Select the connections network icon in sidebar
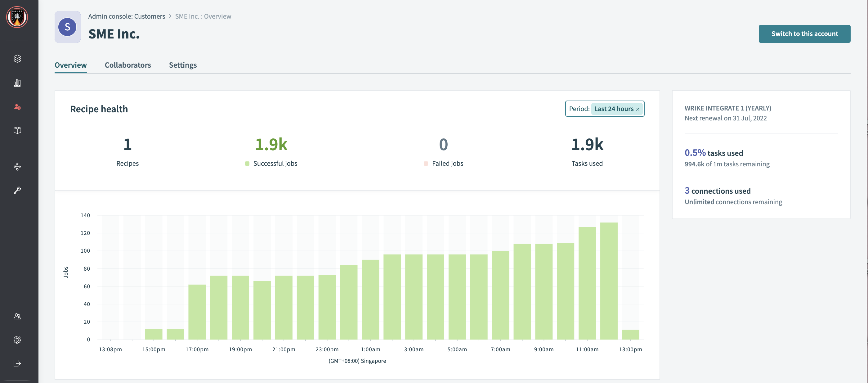Viewport: 868px width, 383px height. click(17, 167)
